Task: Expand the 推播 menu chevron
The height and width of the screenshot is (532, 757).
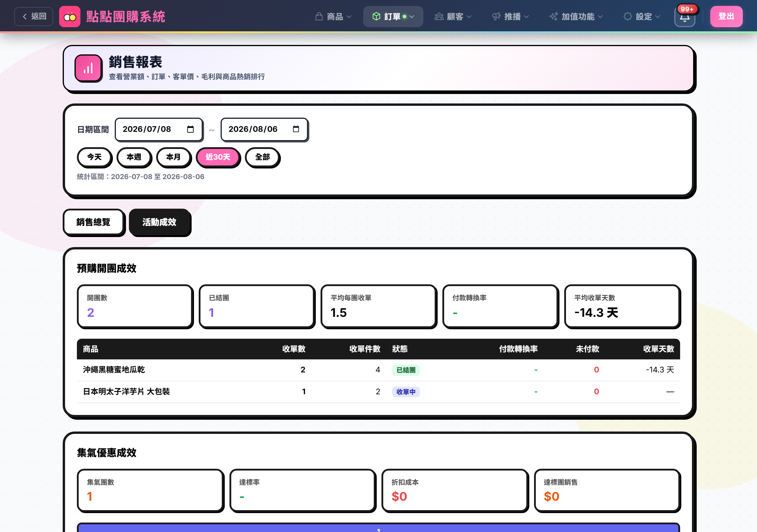Action: (526, 17)
